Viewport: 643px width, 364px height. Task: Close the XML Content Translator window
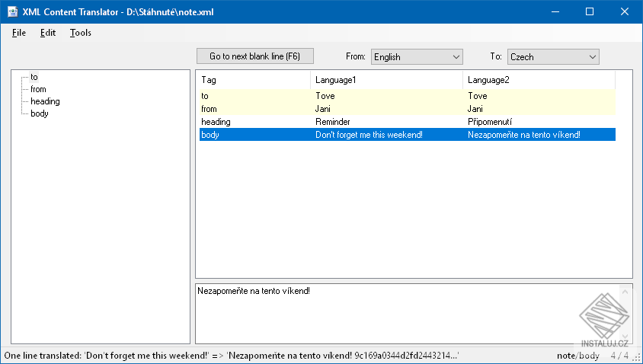(625, 11)
